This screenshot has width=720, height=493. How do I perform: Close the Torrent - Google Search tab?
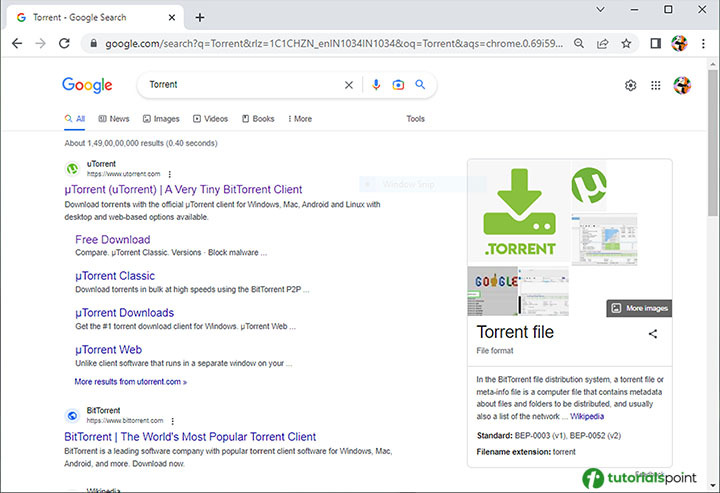pyautogui.click(x=172, y=17)
